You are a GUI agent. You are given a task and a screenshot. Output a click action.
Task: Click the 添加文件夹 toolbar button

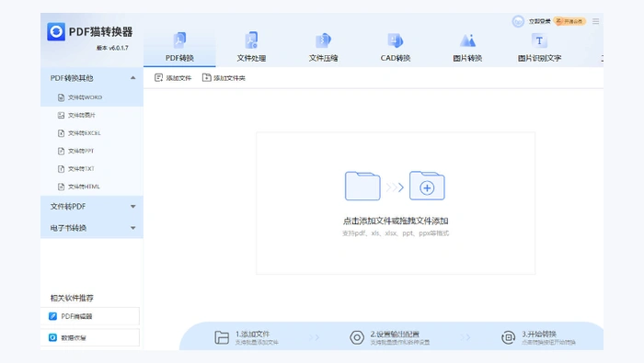pos(224,78)
